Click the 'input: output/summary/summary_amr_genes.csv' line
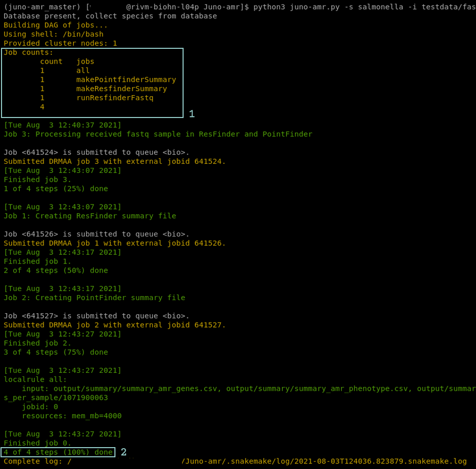Viewport: 476px width, 469px height. (x=249, y=389)
